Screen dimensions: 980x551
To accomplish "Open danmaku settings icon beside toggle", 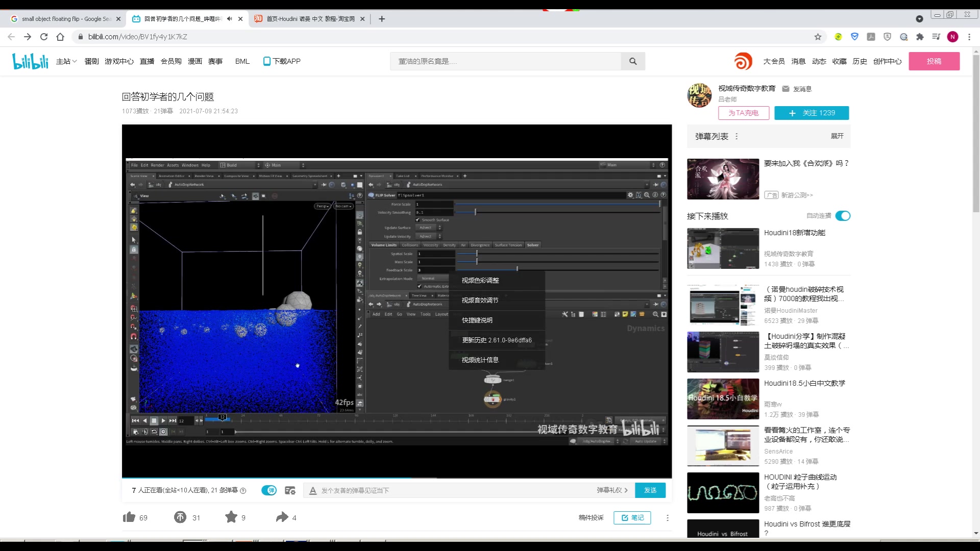I will [290, 490].
